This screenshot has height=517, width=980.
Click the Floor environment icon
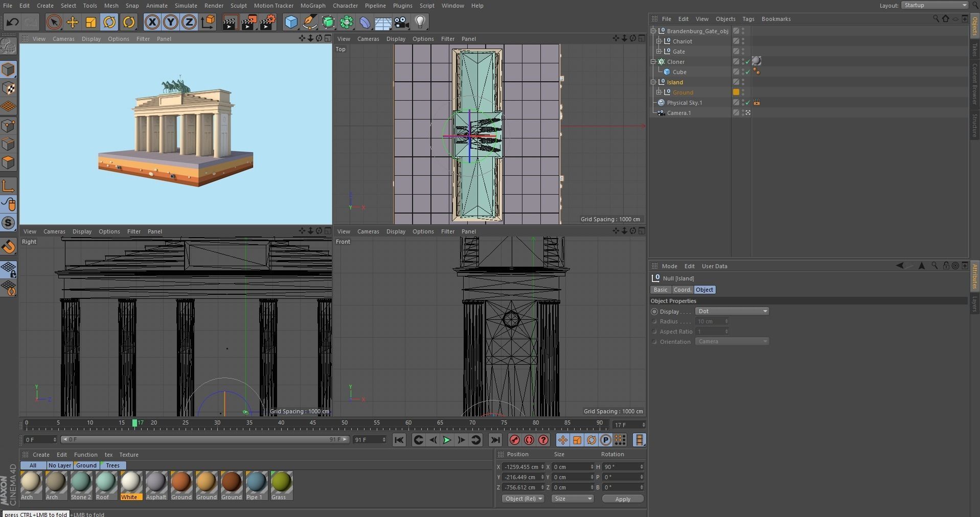pos(383,22)
